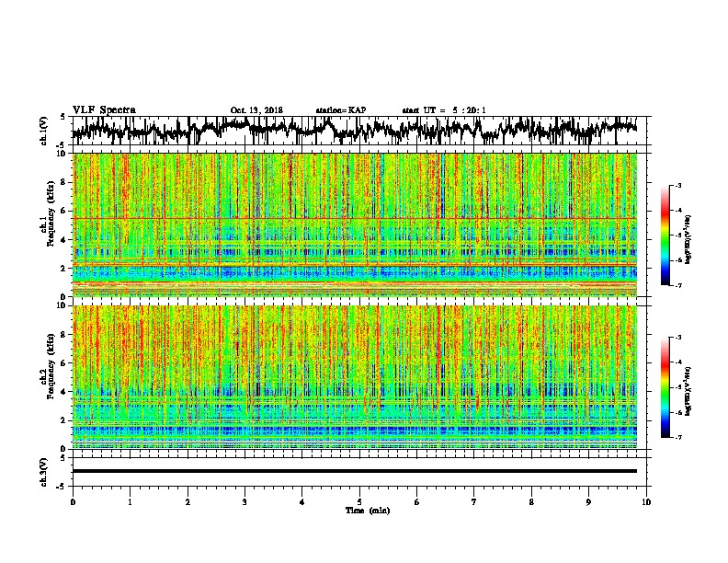Click the time axis tick label "5"
The image size is (728, 563).
(359, 502)
